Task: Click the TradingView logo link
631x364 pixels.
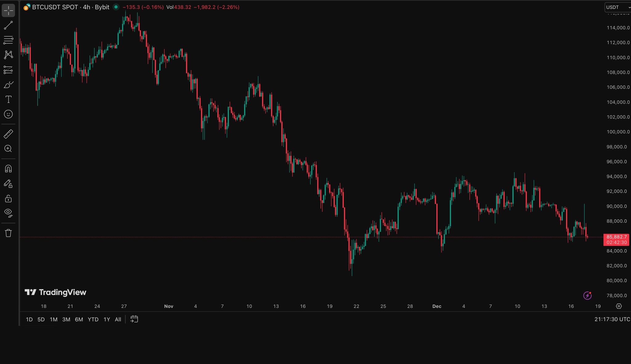Action: [x=55, y=292]
